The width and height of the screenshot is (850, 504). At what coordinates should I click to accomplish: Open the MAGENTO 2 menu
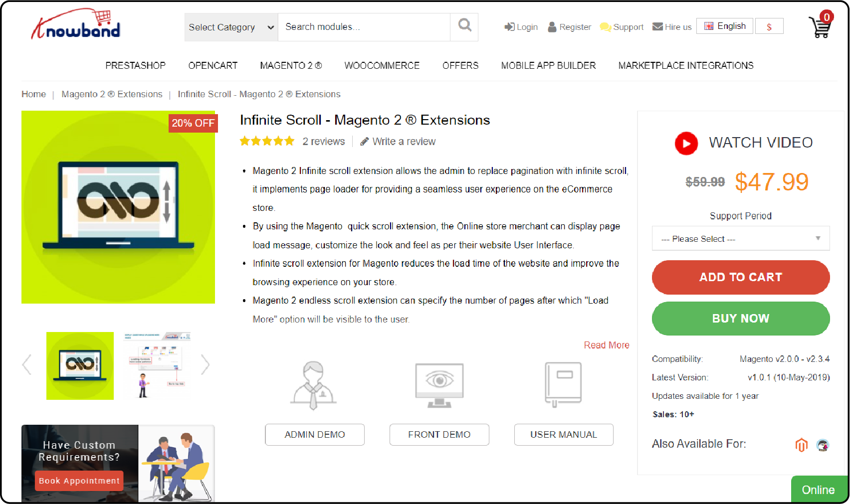pyautogui.click(x=291, y=65)
